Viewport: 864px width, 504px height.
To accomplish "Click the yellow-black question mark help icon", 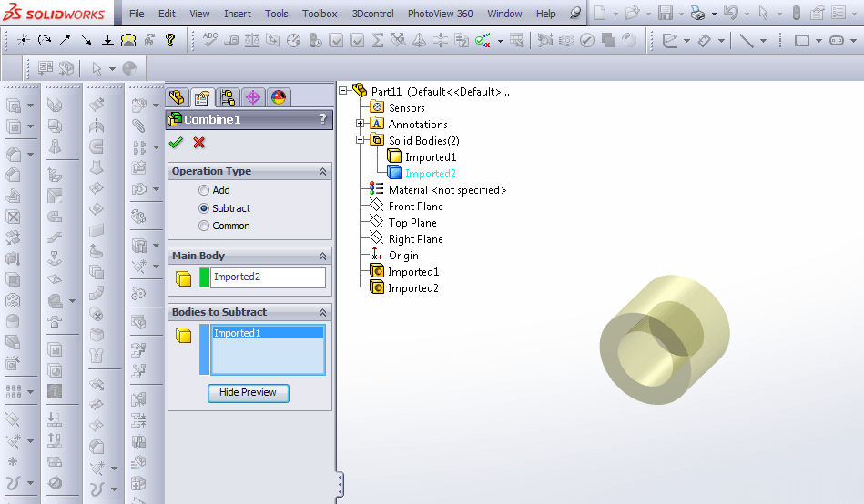I will [170, 40].
